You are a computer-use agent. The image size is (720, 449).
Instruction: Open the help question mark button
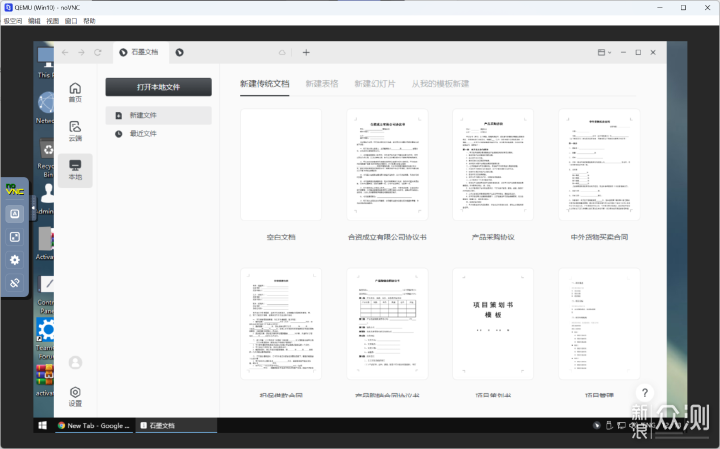click(646, 393)
